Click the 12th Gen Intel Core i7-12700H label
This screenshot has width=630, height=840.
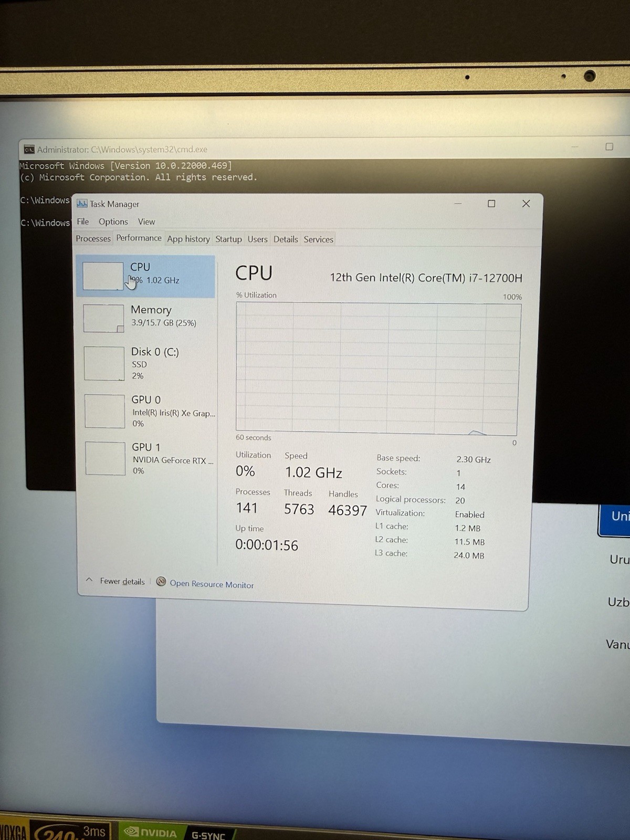click(x=426, y=278)
